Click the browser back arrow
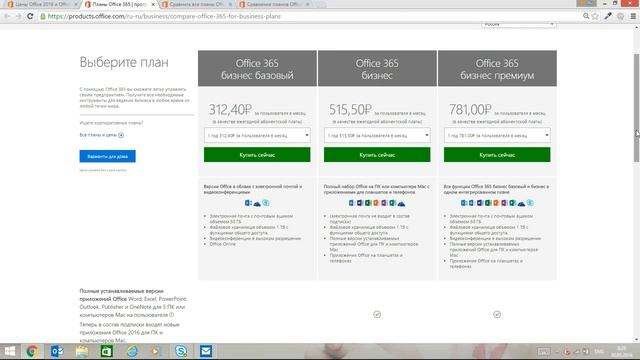Viewport: 640px width, 360px height. (7, 16)
